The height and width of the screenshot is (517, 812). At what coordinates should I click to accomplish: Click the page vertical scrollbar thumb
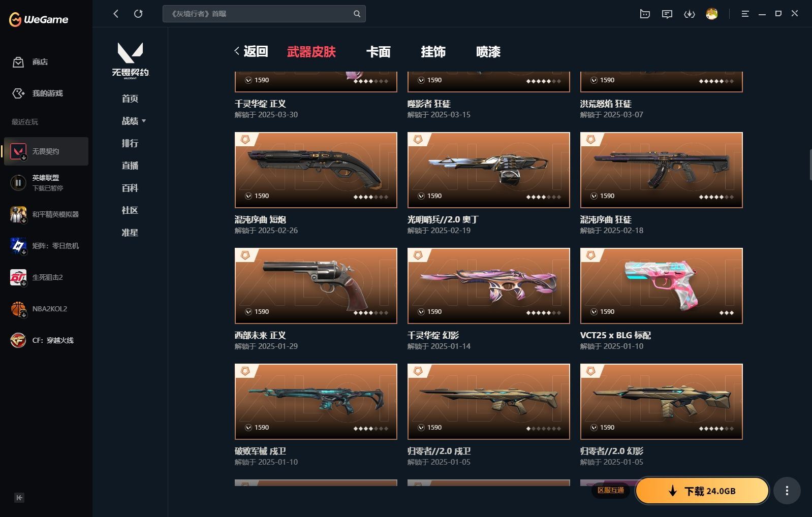pyautogui.click(x=810, y=165)
